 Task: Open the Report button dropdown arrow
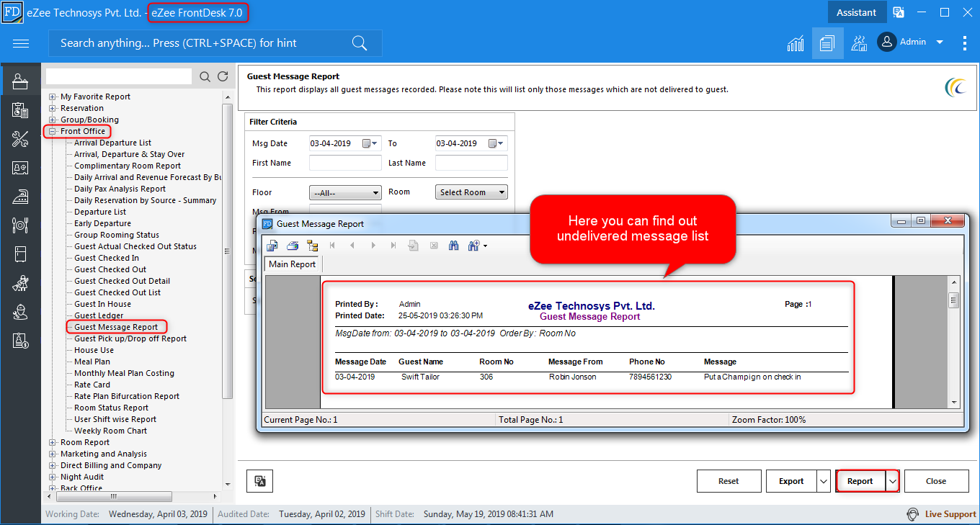893,481
